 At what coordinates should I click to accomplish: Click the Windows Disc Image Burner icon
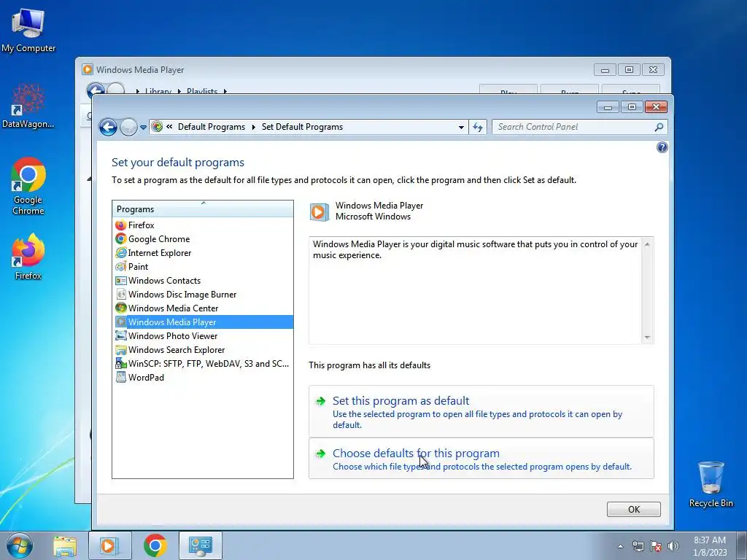[121, 294]
